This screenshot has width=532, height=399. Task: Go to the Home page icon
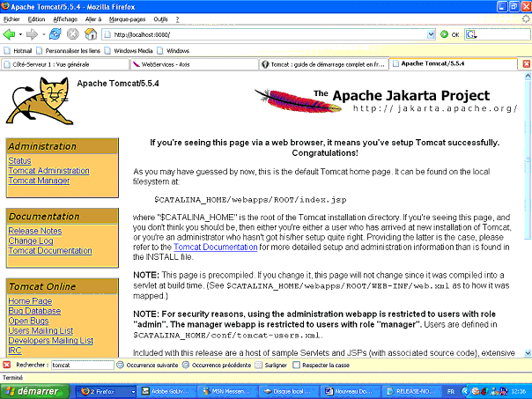pyautogui.click(x=90, y=34)
